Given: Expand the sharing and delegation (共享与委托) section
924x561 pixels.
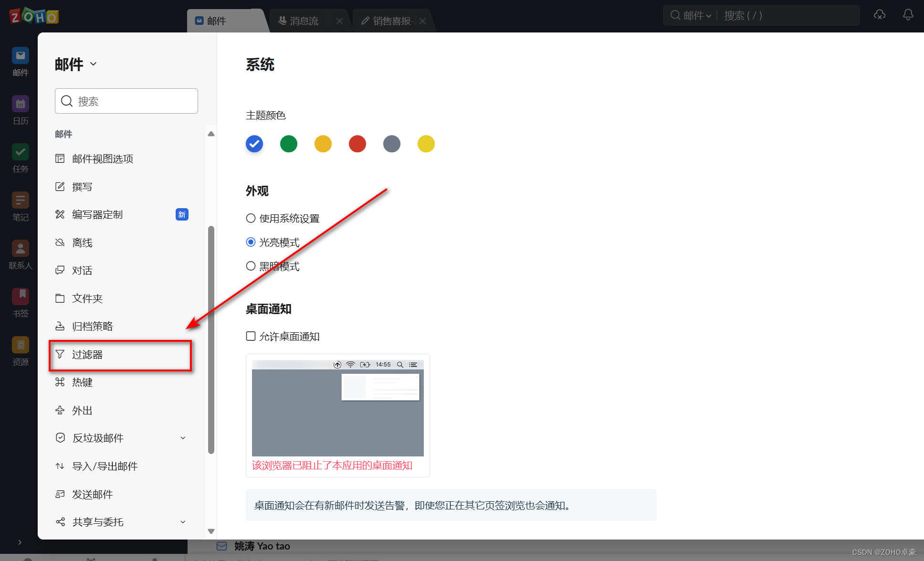Looking at the screenshot, I should [183, 522].
